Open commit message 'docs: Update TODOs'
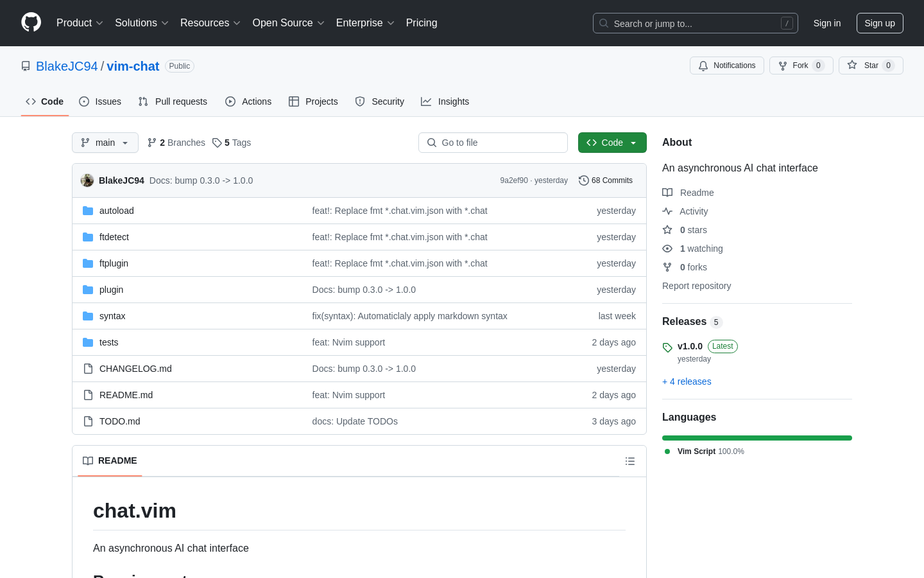 point(355,421)
